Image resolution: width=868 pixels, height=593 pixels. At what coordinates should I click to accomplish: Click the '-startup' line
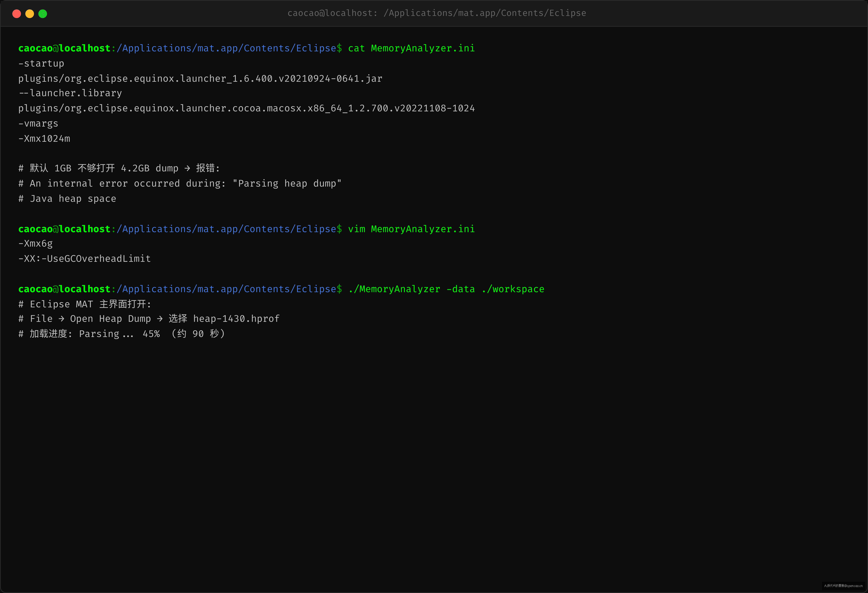pos(41,63)
